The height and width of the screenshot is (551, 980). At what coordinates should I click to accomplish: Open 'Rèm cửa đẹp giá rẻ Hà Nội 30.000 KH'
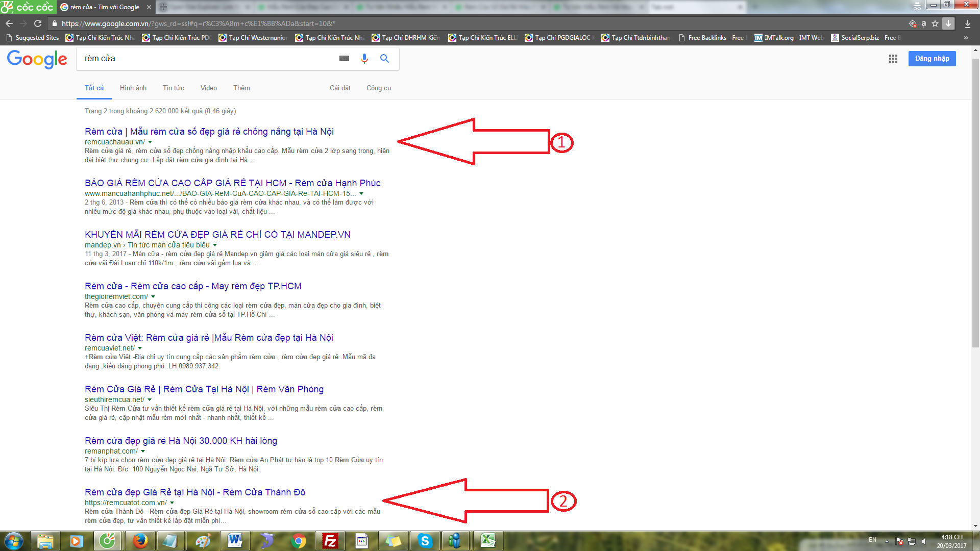point(181,441)
